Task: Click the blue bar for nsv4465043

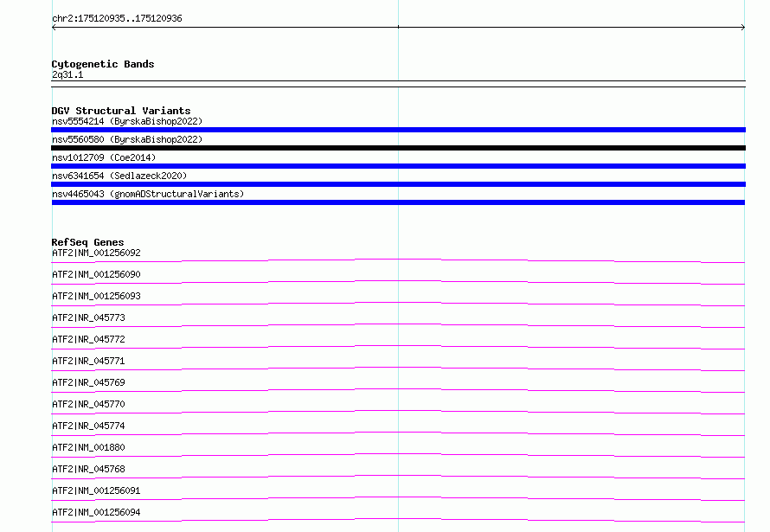Action: [398, 202]
